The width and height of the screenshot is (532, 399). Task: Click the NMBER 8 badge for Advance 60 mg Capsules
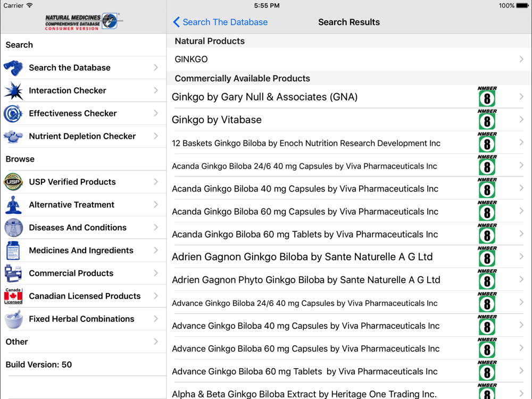(x=487, y=348)
